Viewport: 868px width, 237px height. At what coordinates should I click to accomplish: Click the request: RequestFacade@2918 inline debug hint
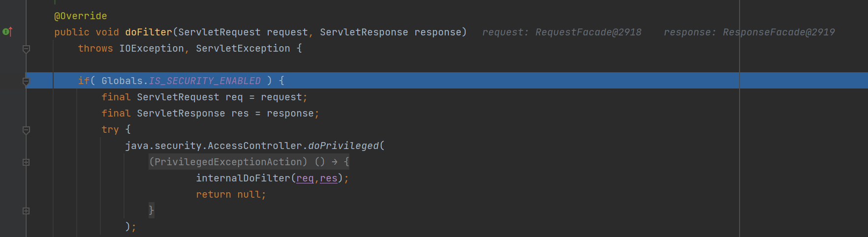(x=562, y=32)
